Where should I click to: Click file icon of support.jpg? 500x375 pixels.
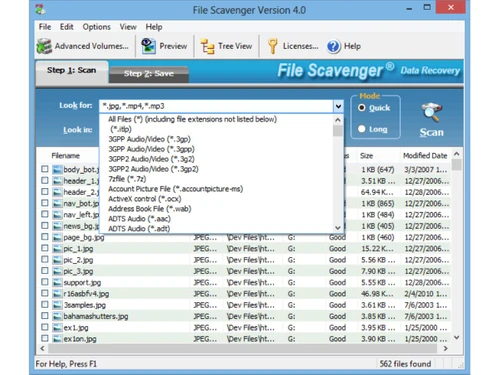(x=57, y=282)
